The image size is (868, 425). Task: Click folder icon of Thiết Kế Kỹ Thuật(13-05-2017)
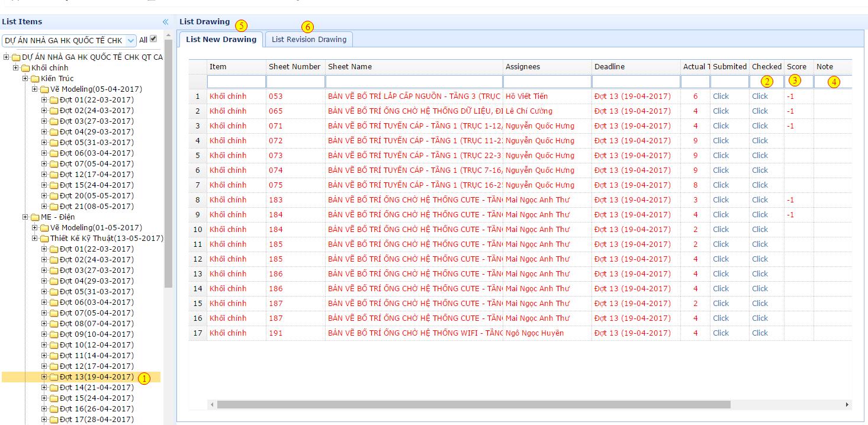tap(44, 239)
